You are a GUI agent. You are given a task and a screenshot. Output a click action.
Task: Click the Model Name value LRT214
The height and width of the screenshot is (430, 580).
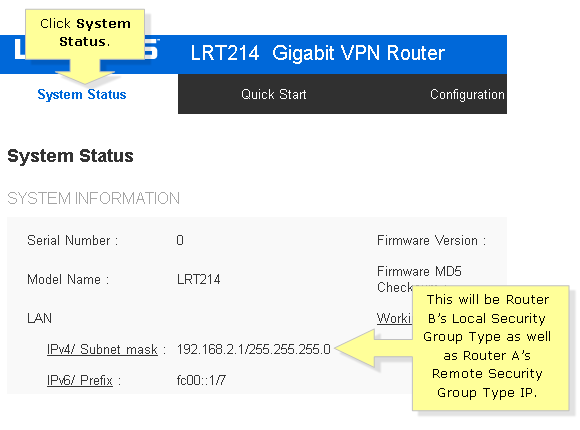199,279
